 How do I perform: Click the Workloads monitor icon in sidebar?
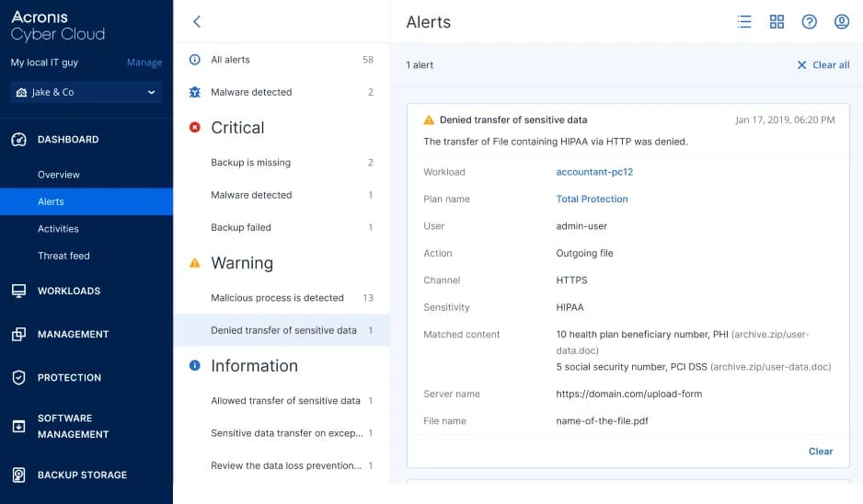(x=18, y=291)
